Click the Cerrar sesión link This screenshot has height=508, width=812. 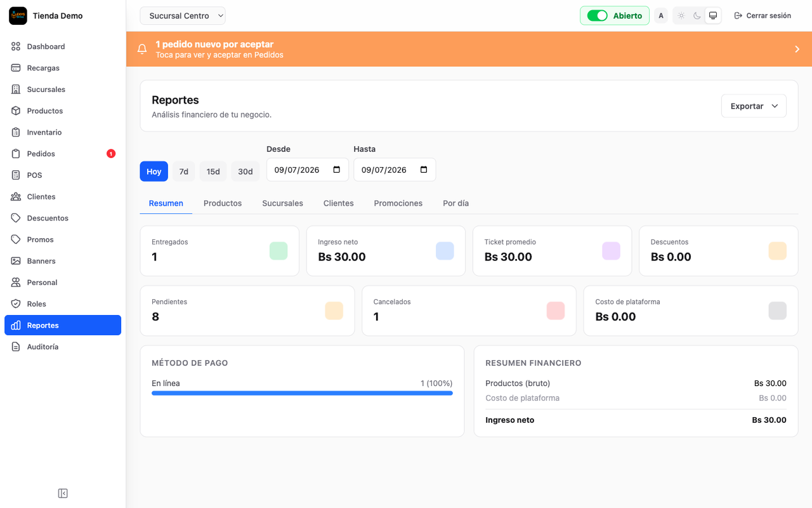point(763,15)
